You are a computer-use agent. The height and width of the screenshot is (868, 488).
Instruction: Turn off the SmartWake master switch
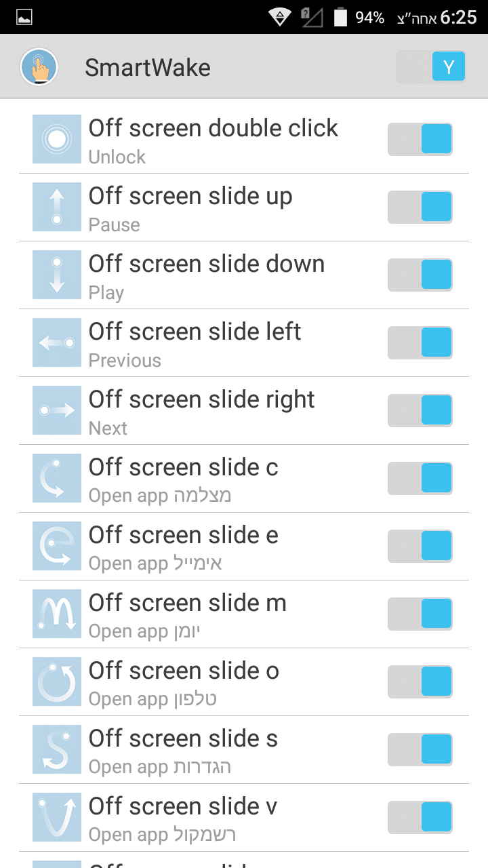pyautogui.click(x=431, y=67)
